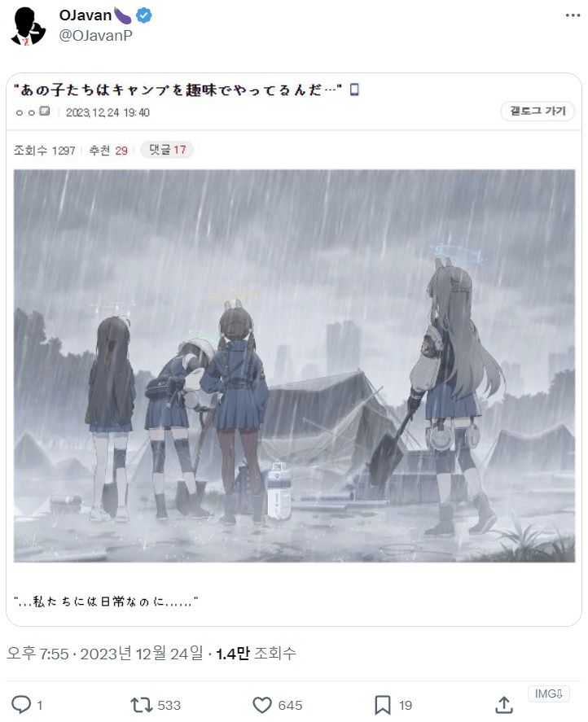The image size is (588, 722).
Task: Click the post timestamp 오후 7:55
Action: click(37, 654)
